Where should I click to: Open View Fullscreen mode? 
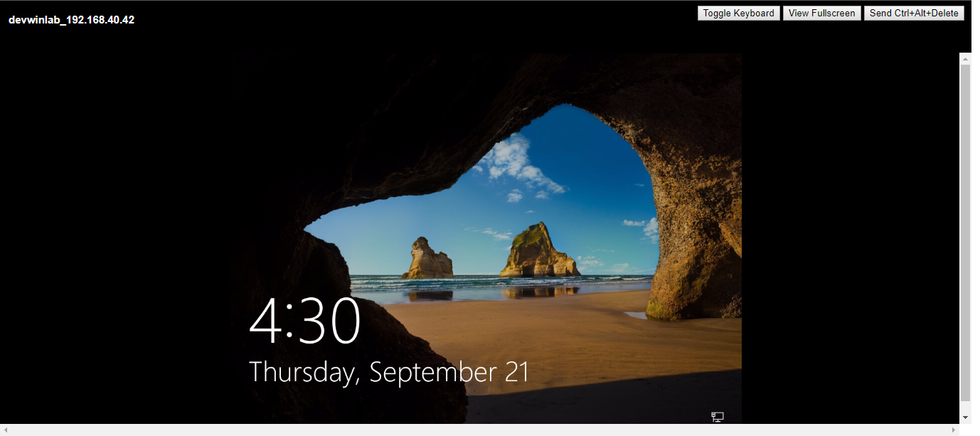coord(821,14)
